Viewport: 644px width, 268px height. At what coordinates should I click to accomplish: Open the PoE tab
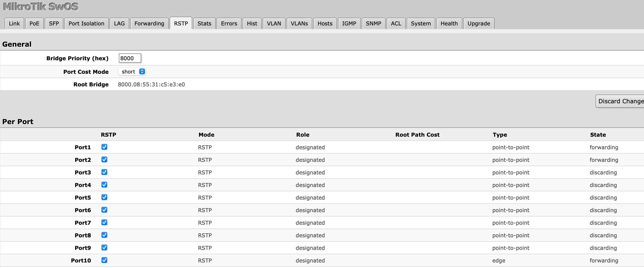coord(34,23)
